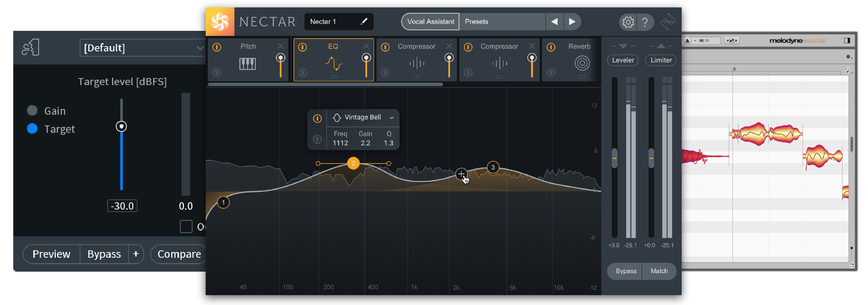Click the Match button
868x305 pixels.
pyautogui.click(x=659, y=271)
